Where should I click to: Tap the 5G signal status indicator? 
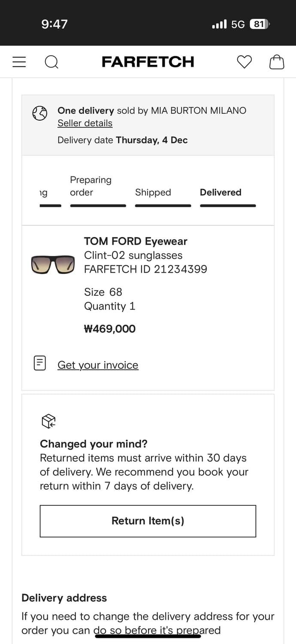[x=238, y=24]
